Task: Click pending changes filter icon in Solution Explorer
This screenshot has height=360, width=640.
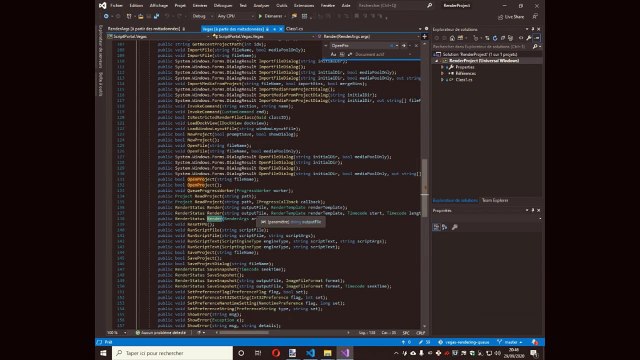Action: 476,38
